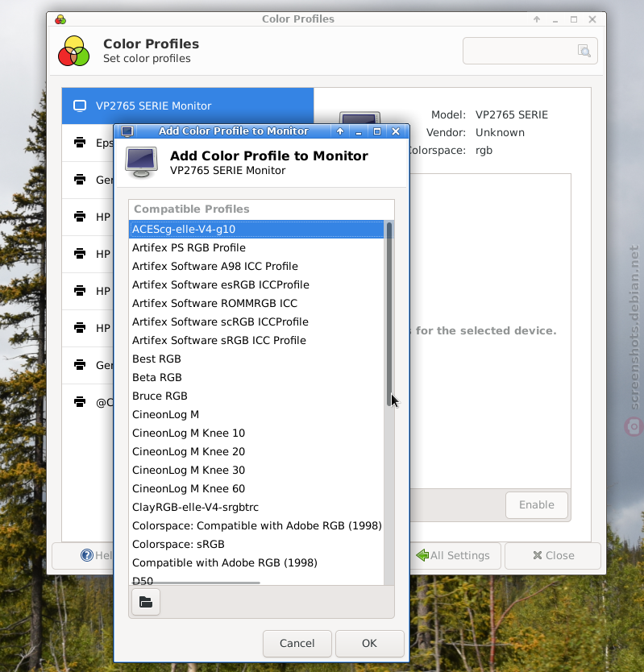The image size is (644, 672).
Task: Select the VP2765 SERIE Monitor device
Action: (188, 106)
